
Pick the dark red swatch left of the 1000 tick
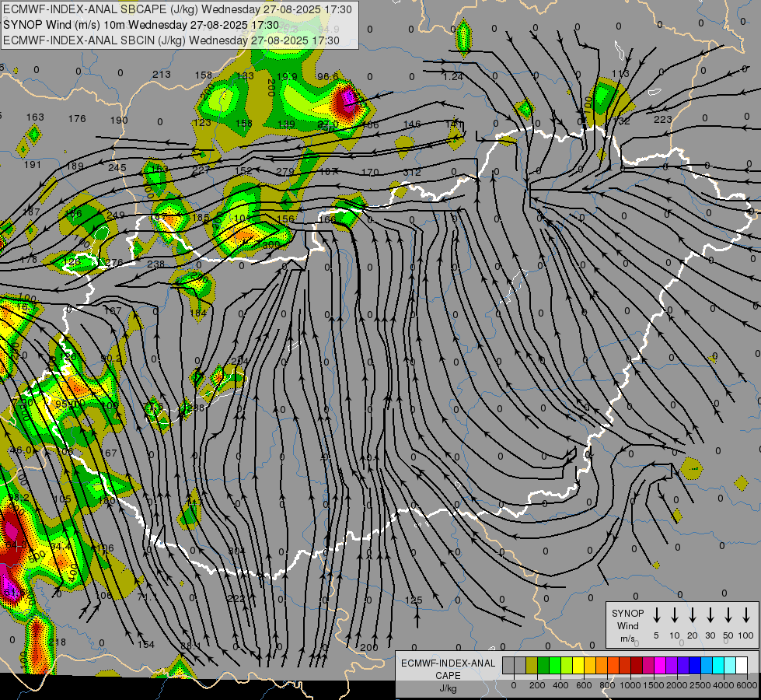637,665
